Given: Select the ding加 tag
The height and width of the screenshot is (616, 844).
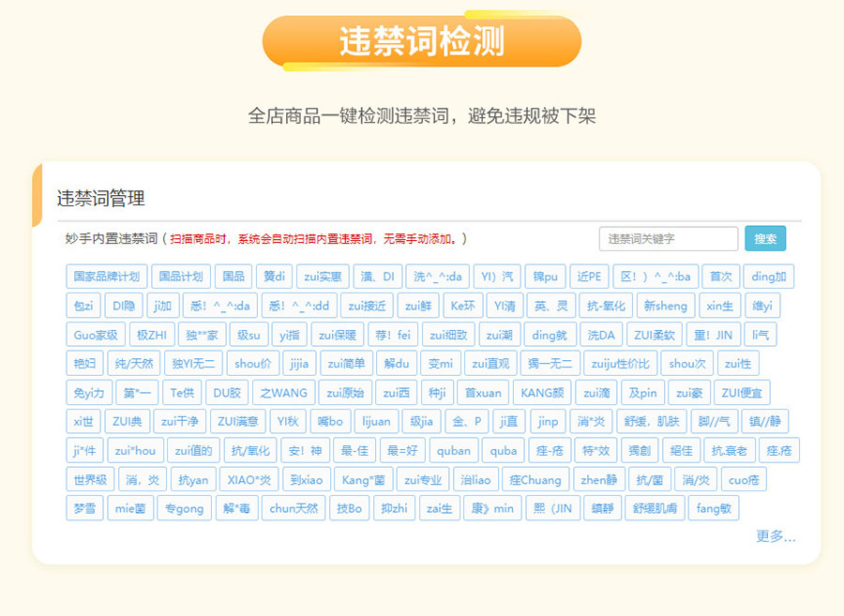Looking at the screenshot, I should click(x=769, y=277).
